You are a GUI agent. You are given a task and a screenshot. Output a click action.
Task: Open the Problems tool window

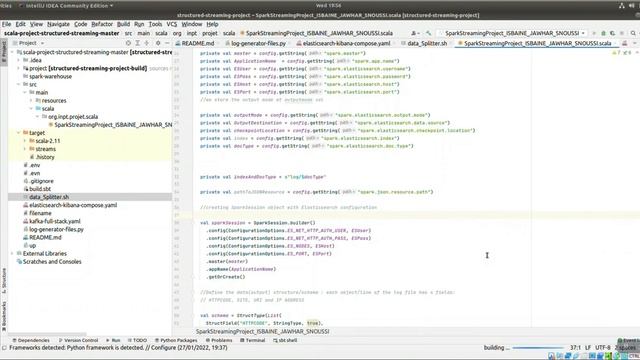click(219, 340)
